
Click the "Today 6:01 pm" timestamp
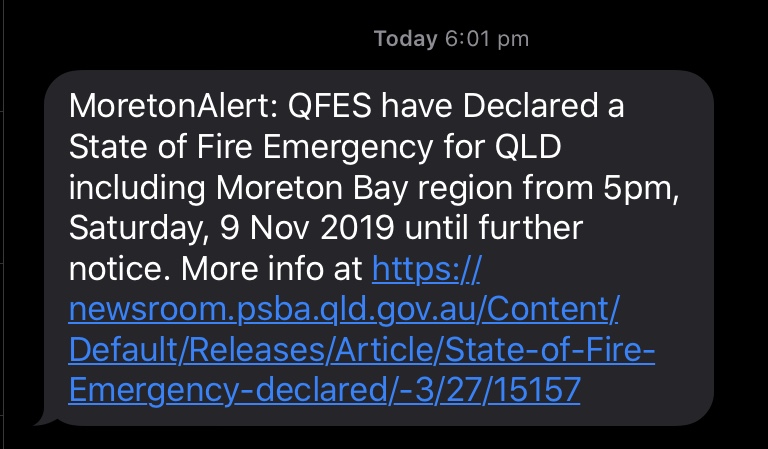pos(450,39)
